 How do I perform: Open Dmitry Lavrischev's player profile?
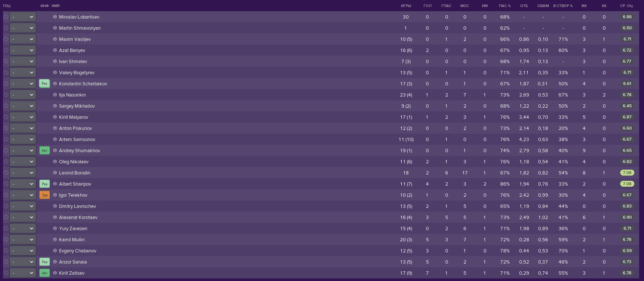[x=77, y=206]
